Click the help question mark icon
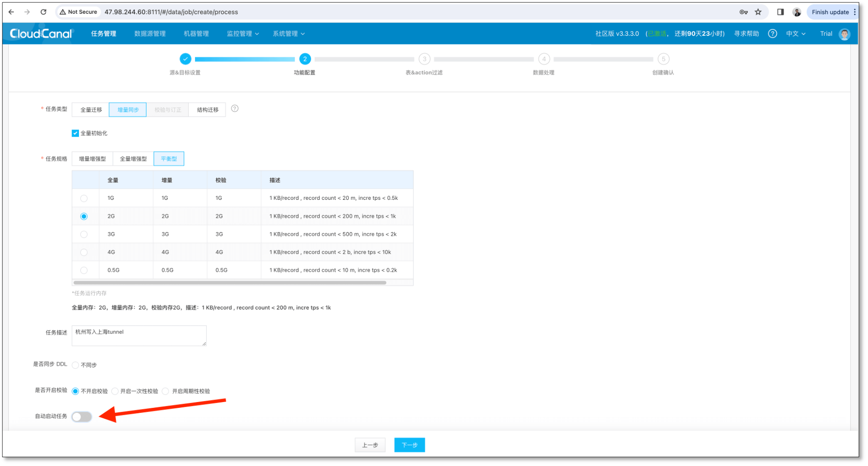The width and height of the screenshot is (868, 466). tap(772, 34)
